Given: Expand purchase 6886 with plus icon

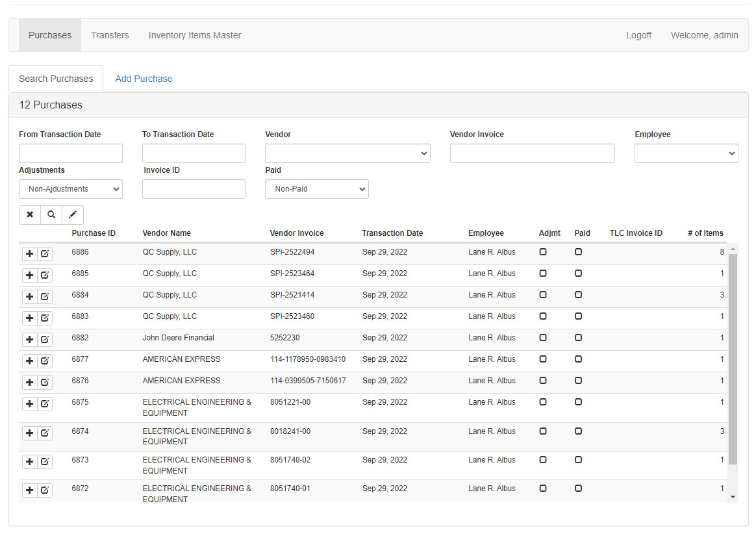Looking at the screenshot, I should (30, 254).
